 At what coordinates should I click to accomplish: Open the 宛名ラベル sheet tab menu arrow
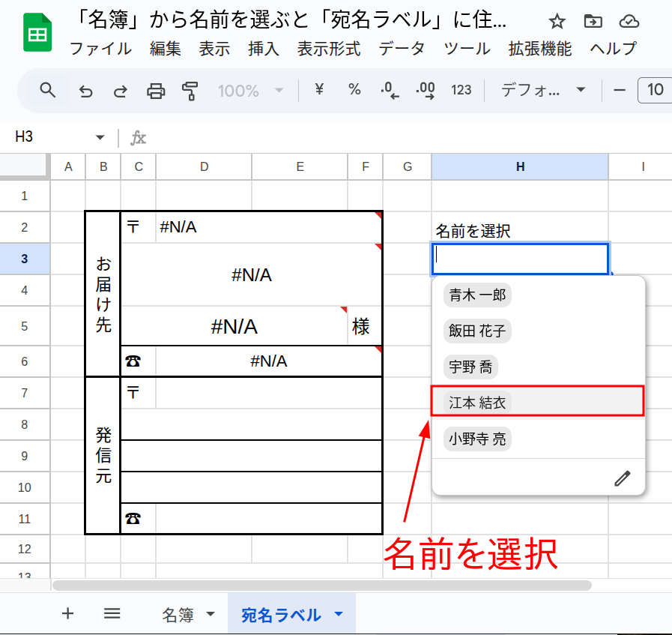337,613
